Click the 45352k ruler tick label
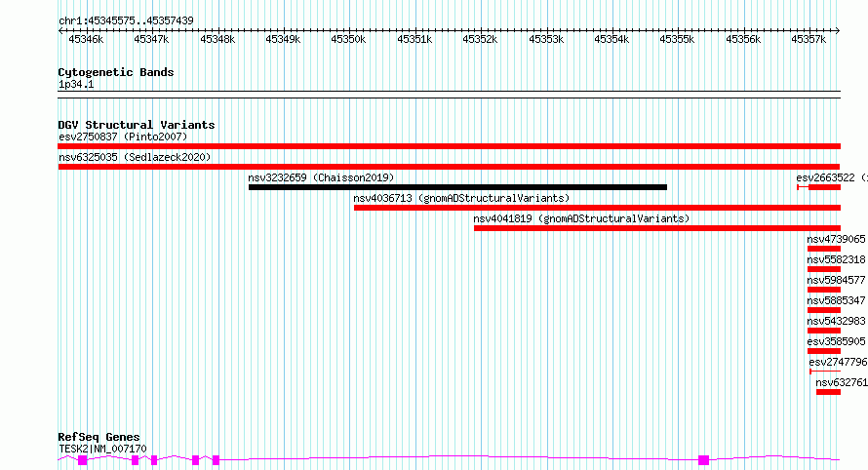Screen dimensions: 868x470 click(x=480, y=40)
